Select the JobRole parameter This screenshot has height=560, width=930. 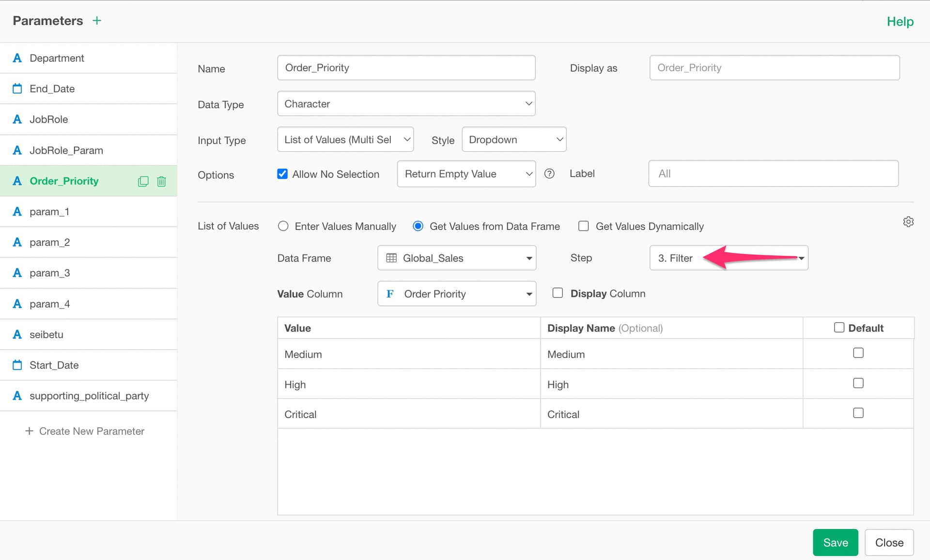click(89, 119)
